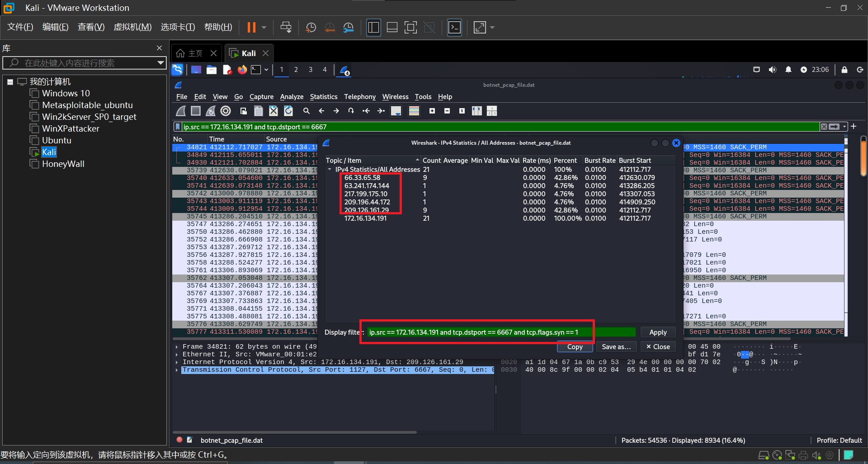This screenshot has height=464, width=868.
Task: Go back in packet history
Action: (x=321, y=111)
